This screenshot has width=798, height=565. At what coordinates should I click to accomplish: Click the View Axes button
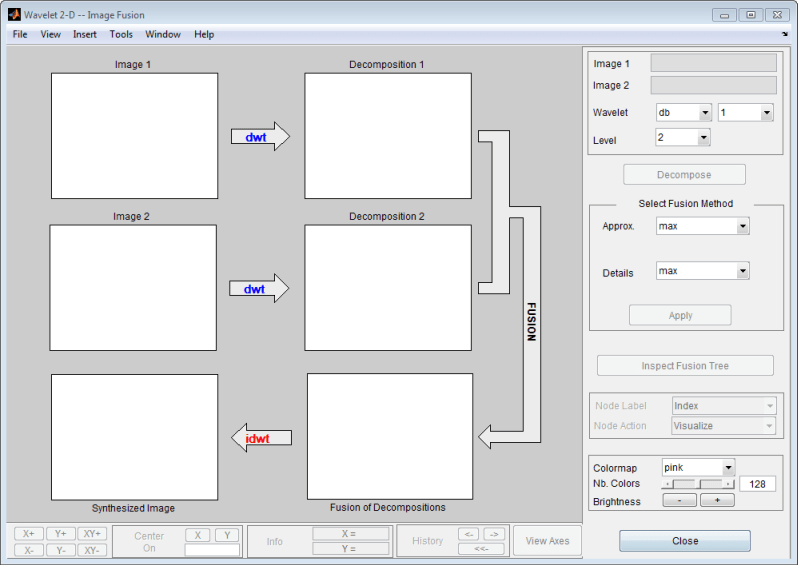pyautogui.click(x=547, y=541)
